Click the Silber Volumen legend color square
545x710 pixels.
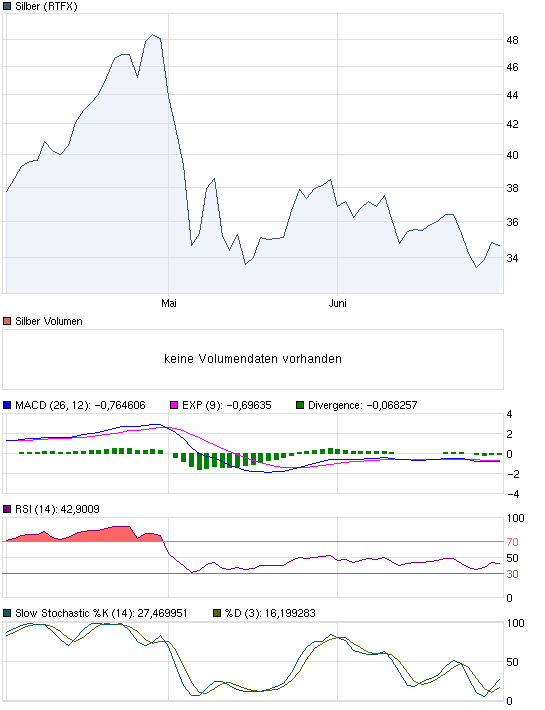[x=7, y=321]
